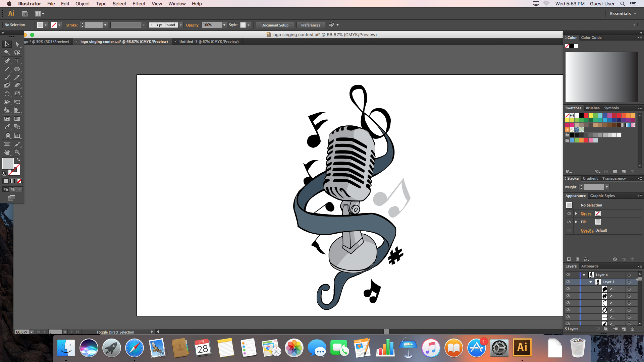Select the Hand tool
This screenshot has width=644, height=362.
click(x=7, y=152)
